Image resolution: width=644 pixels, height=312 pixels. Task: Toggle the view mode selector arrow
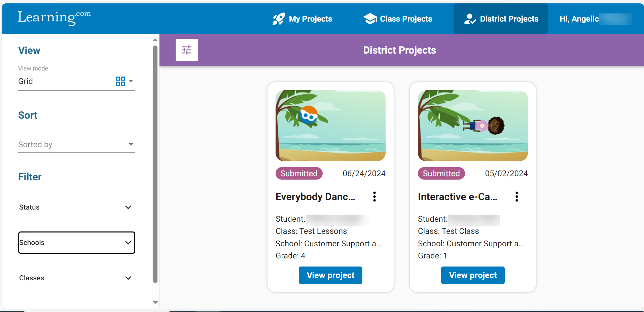click(x=131, y=81)
